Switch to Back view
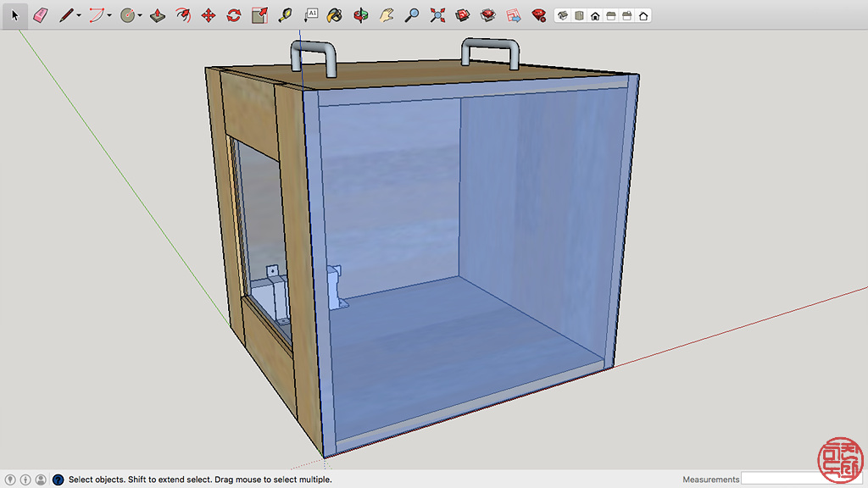The image size is (868, 488). [627, 16]
